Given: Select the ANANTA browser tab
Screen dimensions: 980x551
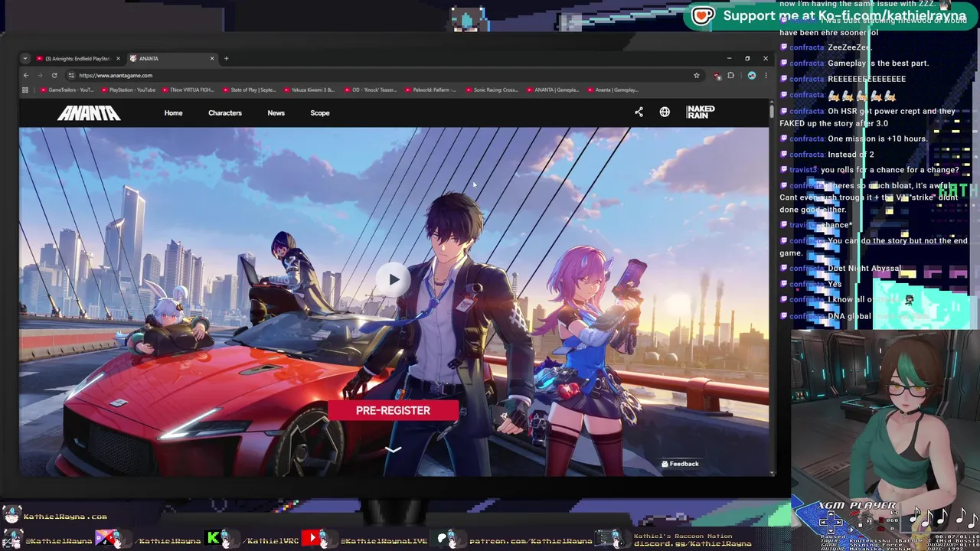Looking at the screenshot, I should pos(168,58).
